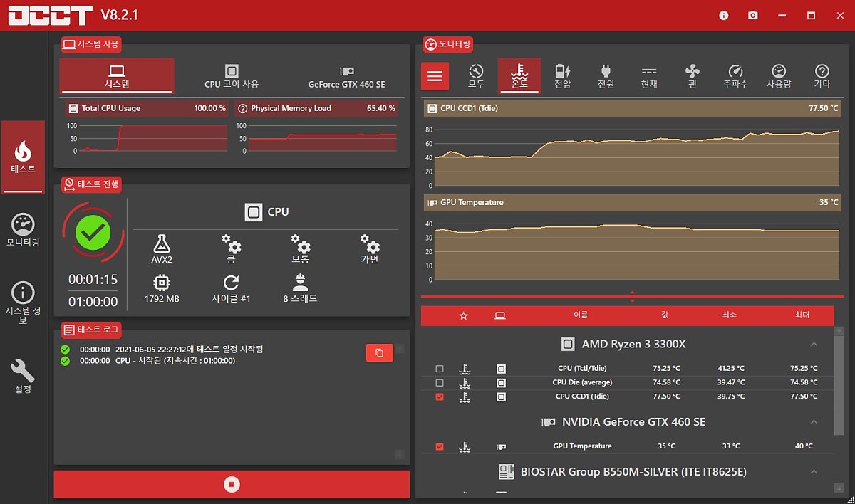
Task: Click the AVX2 flask icon
Action: click(162, 244)
